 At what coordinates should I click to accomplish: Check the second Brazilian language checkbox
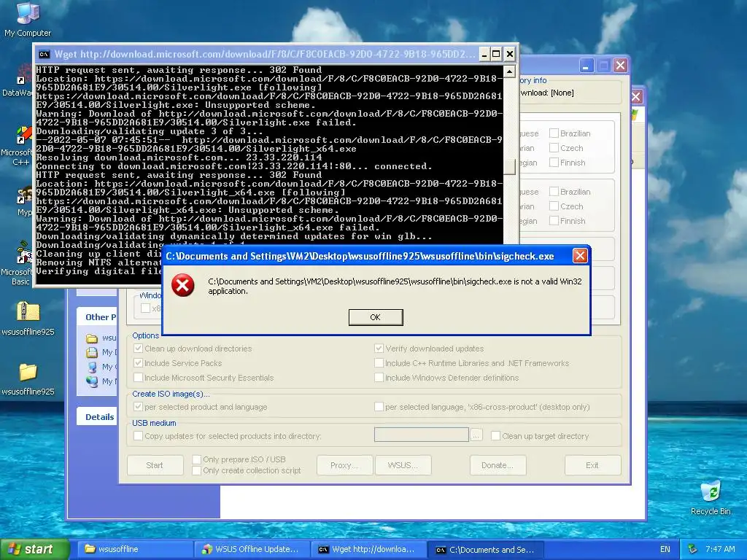pyautogui.click(x=554, y=192)
